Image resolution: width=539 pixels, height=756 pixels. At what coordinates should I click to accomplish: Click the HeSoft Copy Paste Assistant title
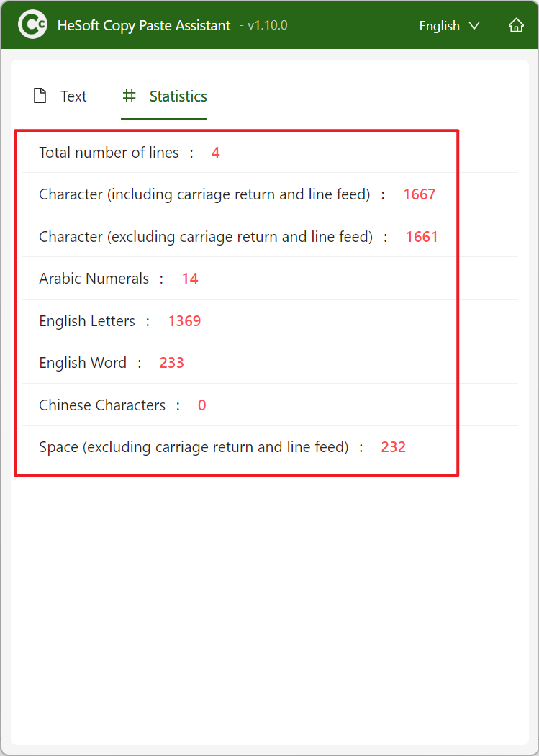(x=144, y=25)
